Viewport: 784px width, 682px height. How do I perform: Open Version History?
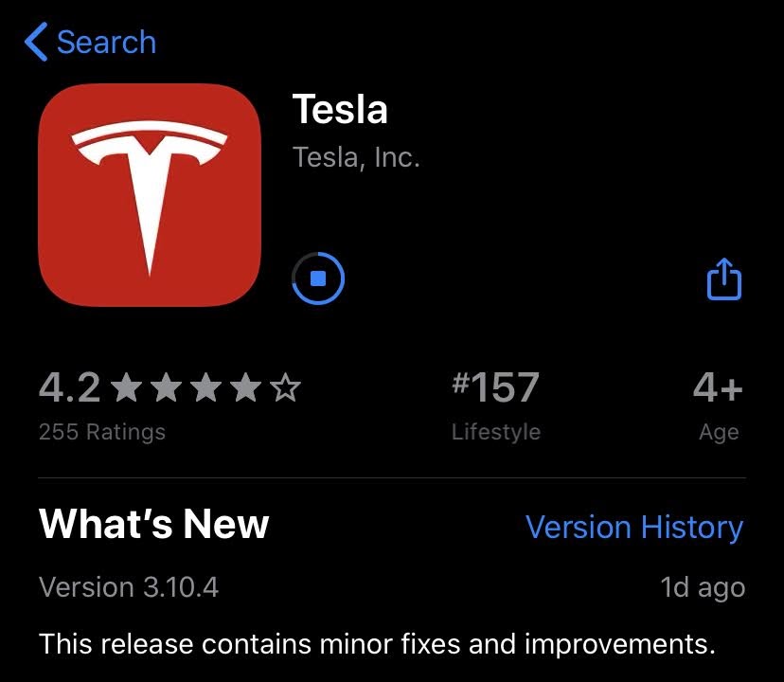[634, 528]
